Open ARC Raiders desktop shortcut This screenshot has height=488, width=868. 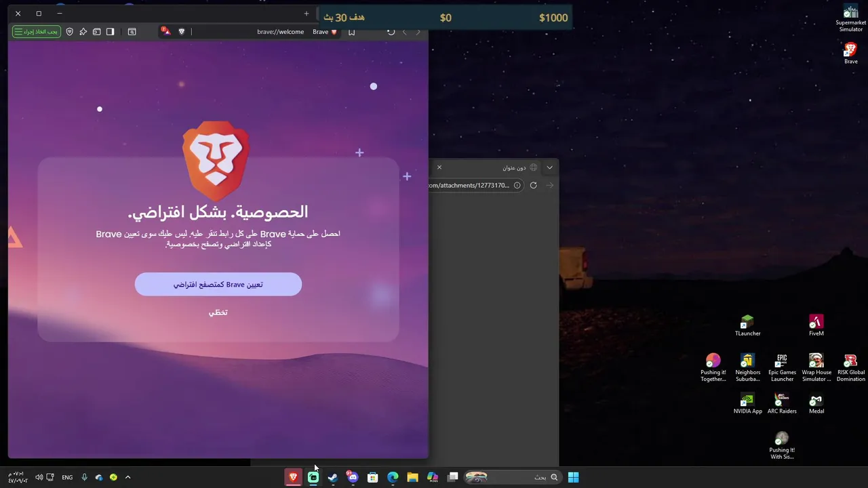pos(782,403)
